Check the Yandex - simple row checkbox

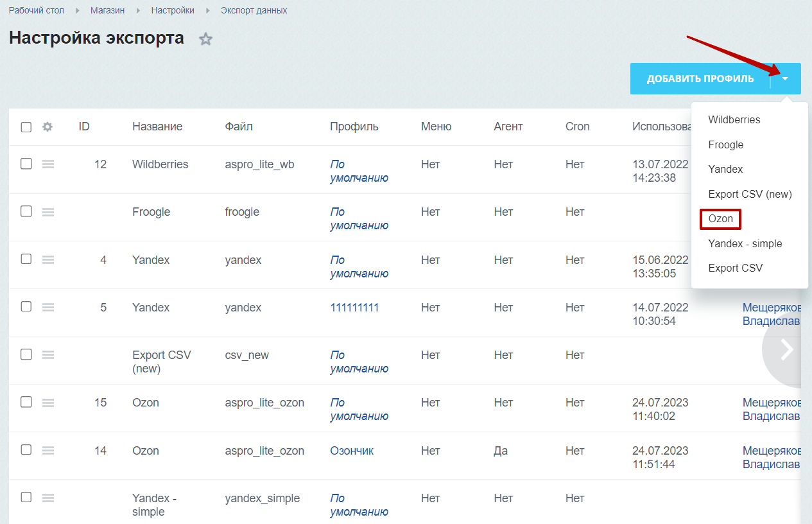click(x=26, y=497)
